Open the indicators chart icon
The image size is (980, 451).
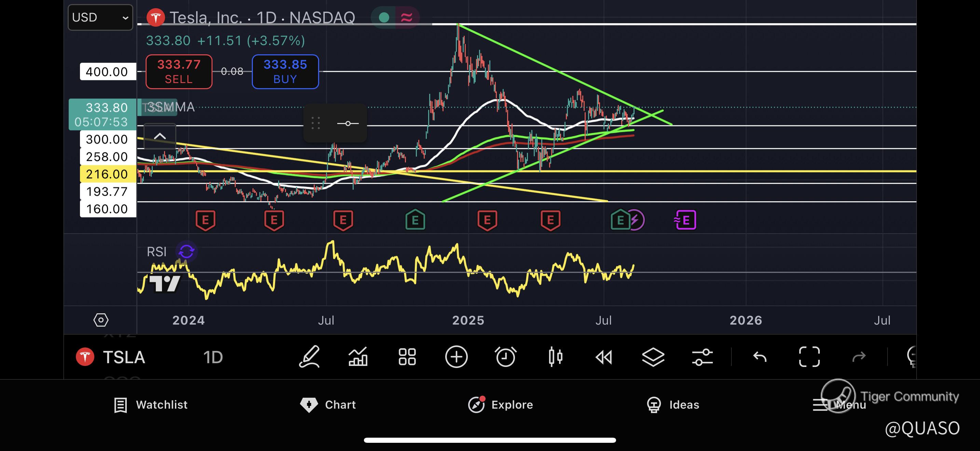coord(358,357)
